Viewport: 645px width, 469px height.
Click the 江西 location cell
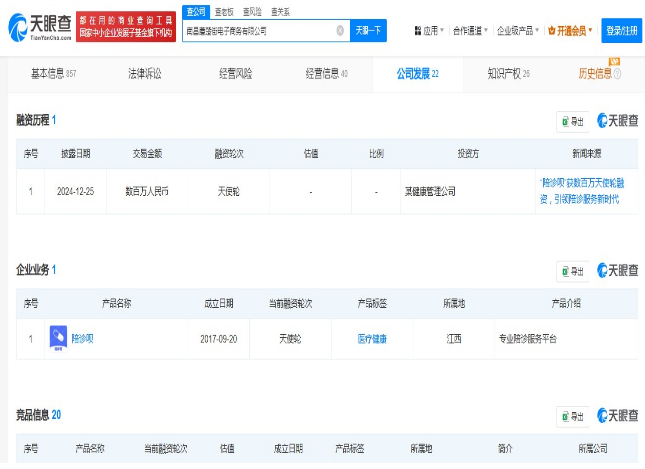[x=454, y=339]
